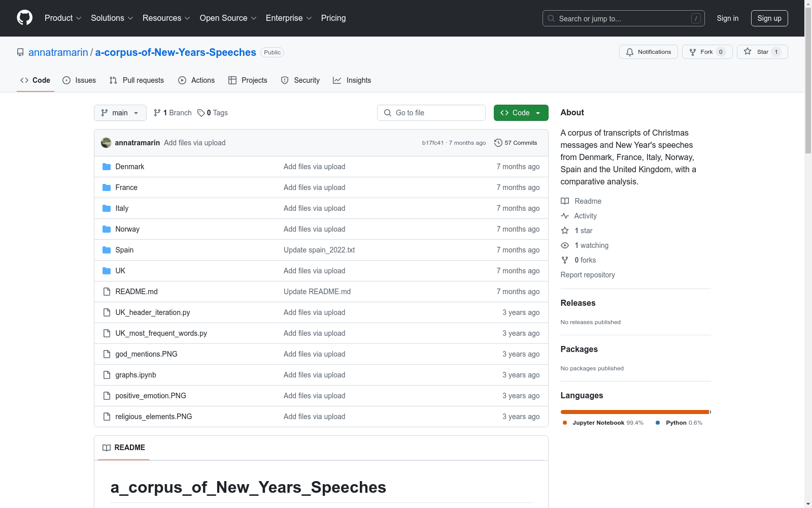Expand the green Code dropdown button
This screenshot has height=508, width=812.
[521, 113]
